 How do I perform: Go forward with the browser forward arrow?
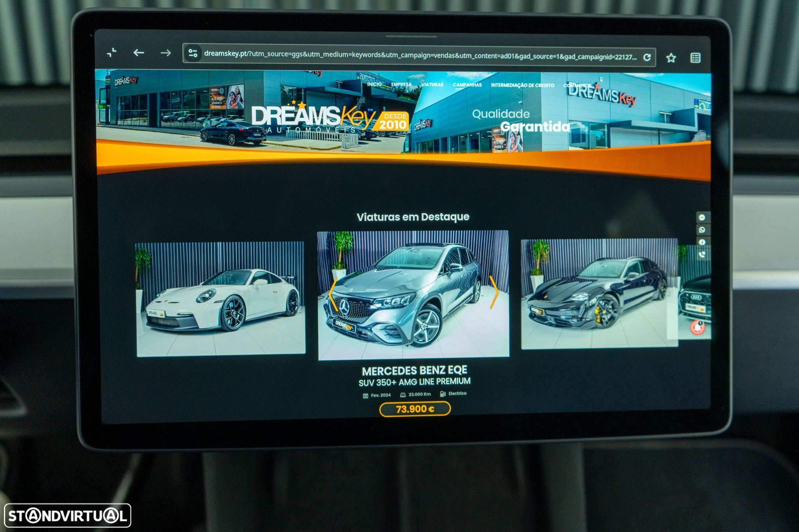166,53
